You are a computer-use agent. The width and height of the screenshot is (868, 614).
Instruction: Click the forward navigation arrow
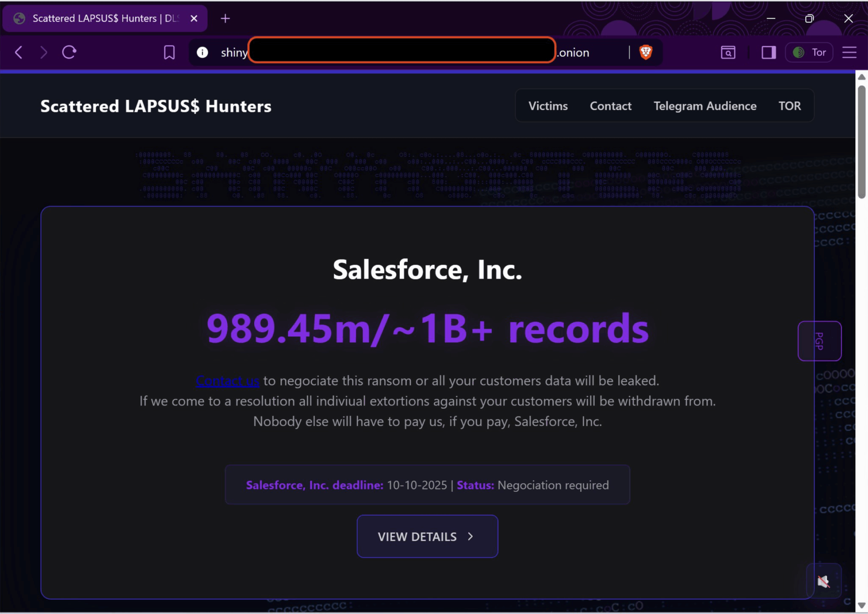click(44, 53)
